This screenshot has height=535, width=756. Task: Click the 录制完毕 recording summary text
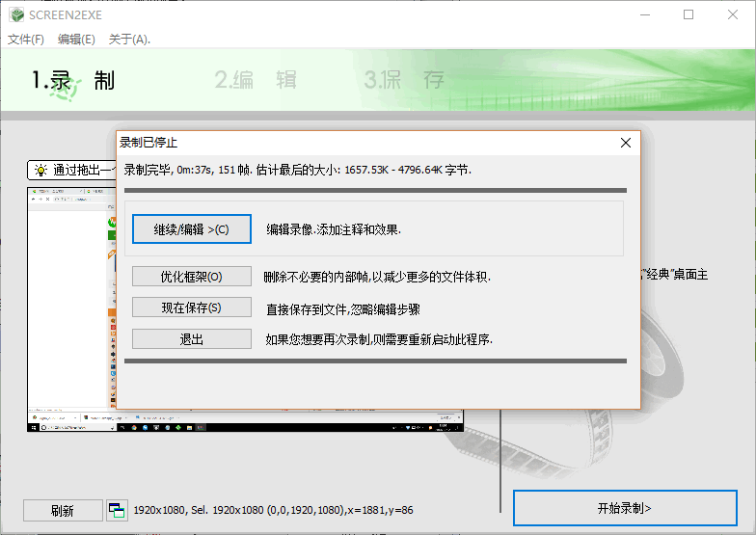click(297, 170)
